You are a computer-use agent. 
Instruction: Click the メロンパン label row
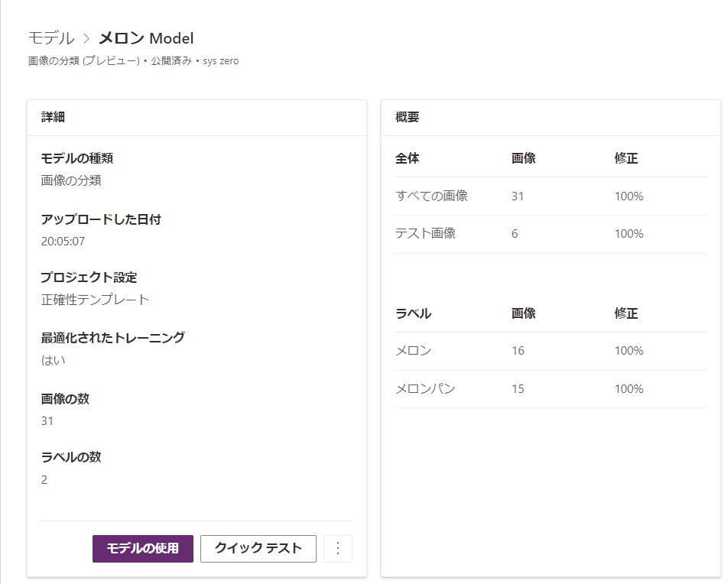551,389
